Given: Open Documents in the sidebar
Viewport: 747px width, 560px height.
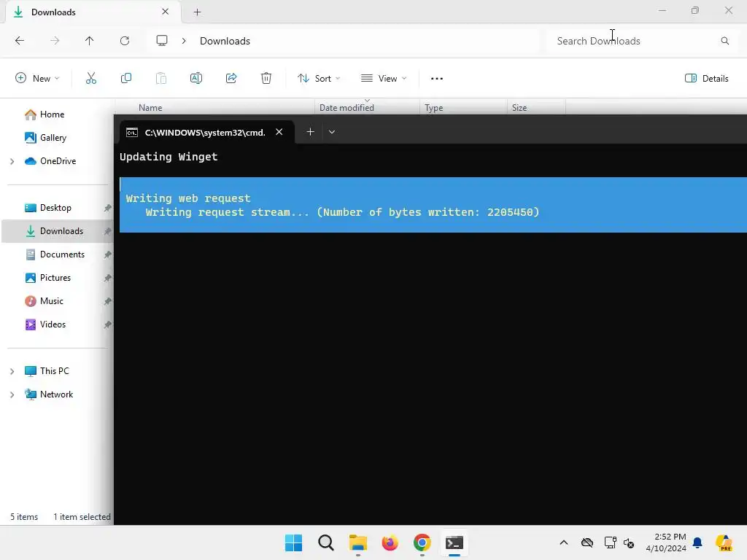Looking at the screenshot, I should click(62, 254).
